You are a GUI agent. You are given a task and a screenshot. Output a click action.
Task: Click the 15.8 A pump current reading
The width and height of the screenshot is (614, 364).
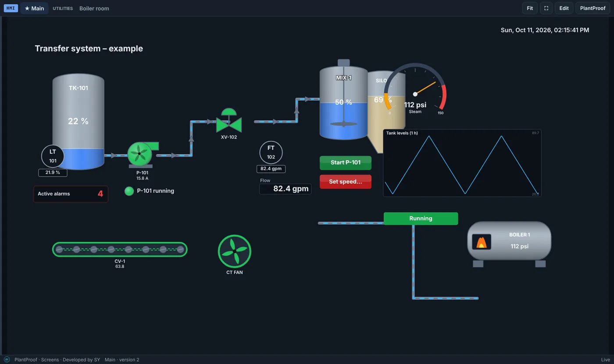[x=142, y=178]
